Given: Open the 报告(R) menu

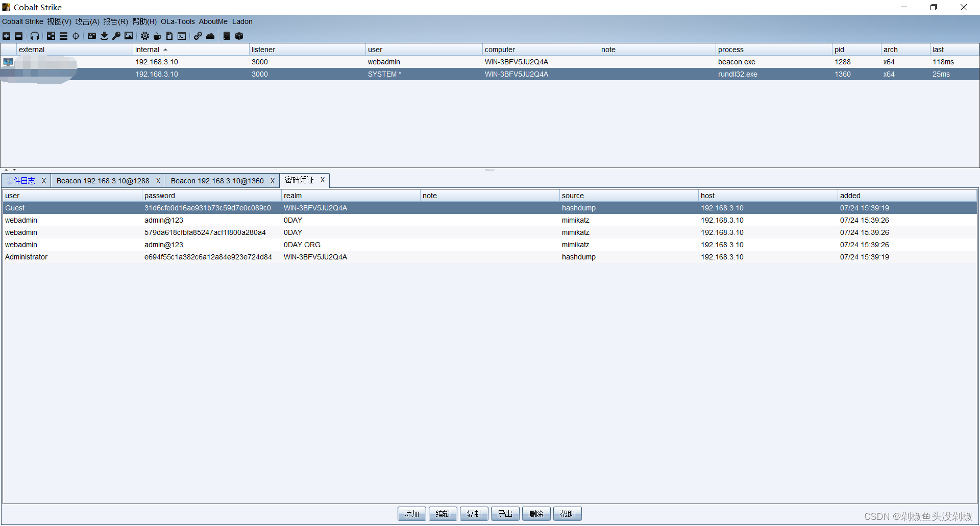Looking at the screenshot, I should (115, 21).
